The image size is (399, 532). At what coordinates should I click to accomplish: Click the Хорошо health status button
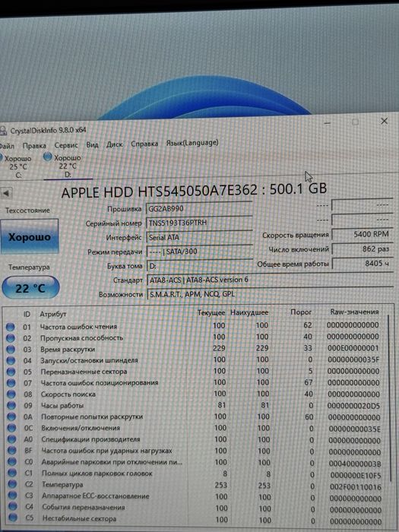[x=30, y=236]
